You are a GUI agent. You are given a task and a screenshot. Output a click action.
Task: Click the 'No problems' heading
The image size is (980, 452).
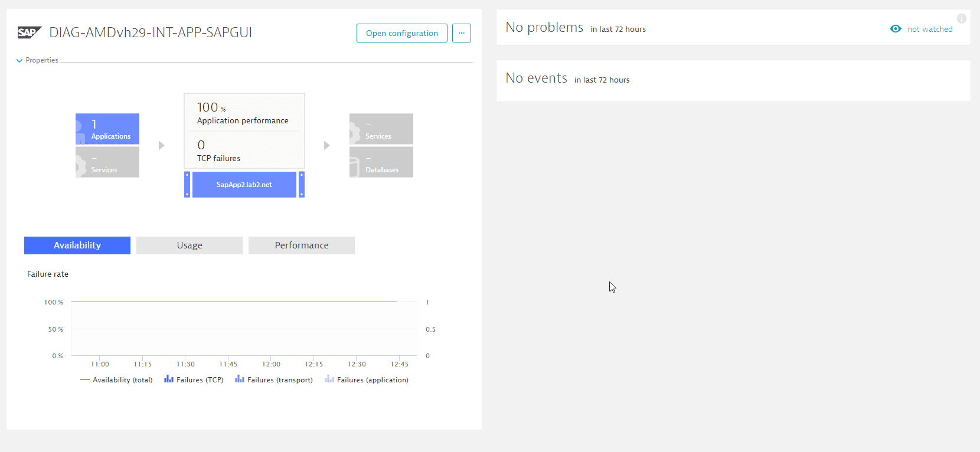coord(544,28)
